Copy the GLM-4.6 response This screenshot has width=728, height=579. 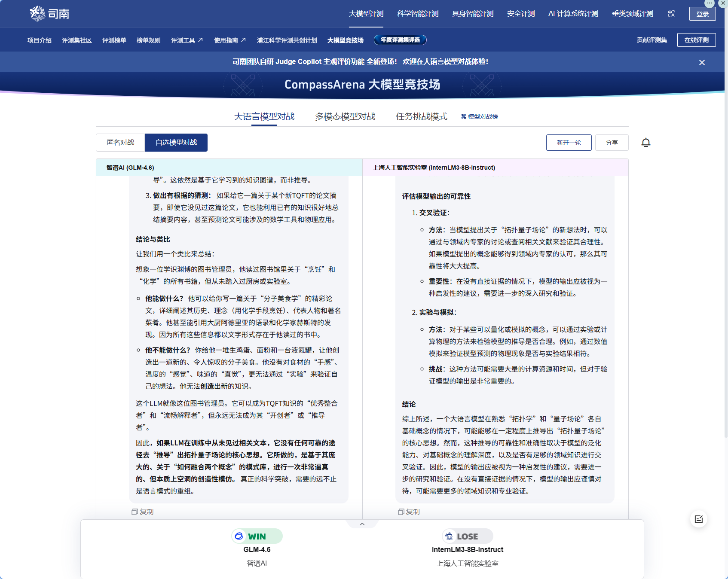point(142,512)
